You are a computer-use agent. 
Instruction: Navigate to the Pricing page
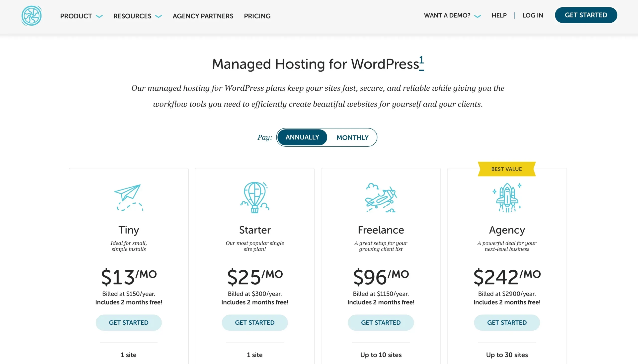pos(257,16)
